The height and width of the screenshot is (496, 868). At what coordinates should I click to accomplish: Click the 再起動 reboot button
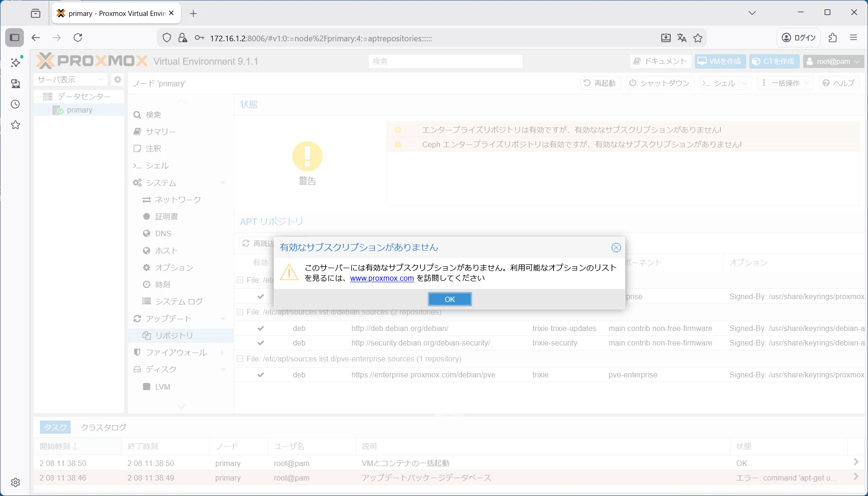tap(600, 83)
